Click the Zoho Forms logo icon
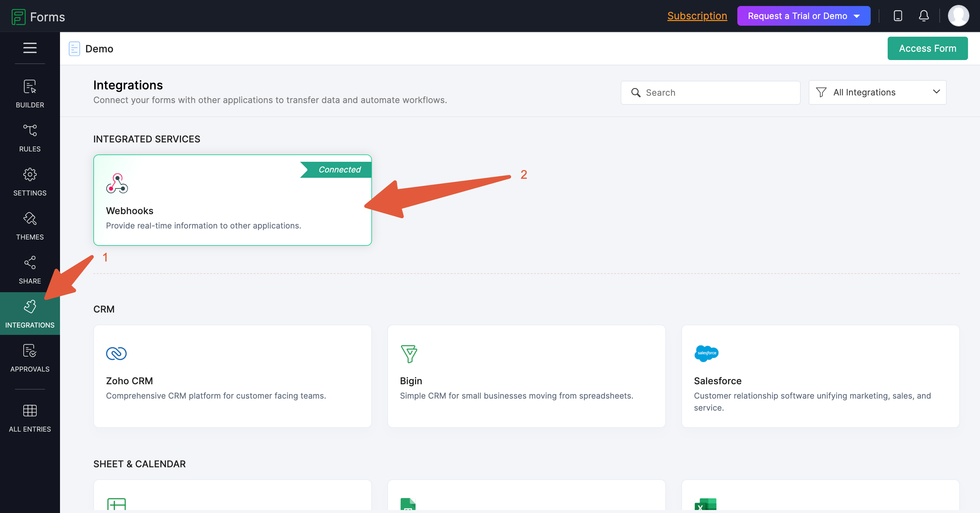The height and width of the screenshot is (513, 980). [x=18, y=17]
